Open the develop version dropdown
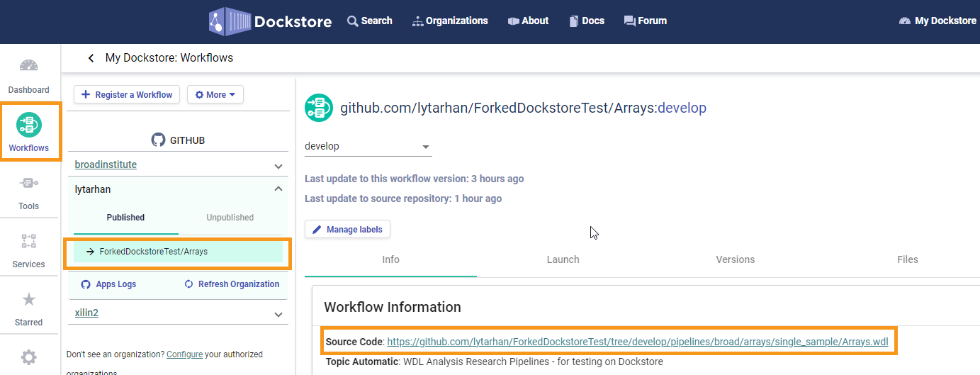Image resolution: width=980 pixels, height=375 pixels. click(368, 147)
